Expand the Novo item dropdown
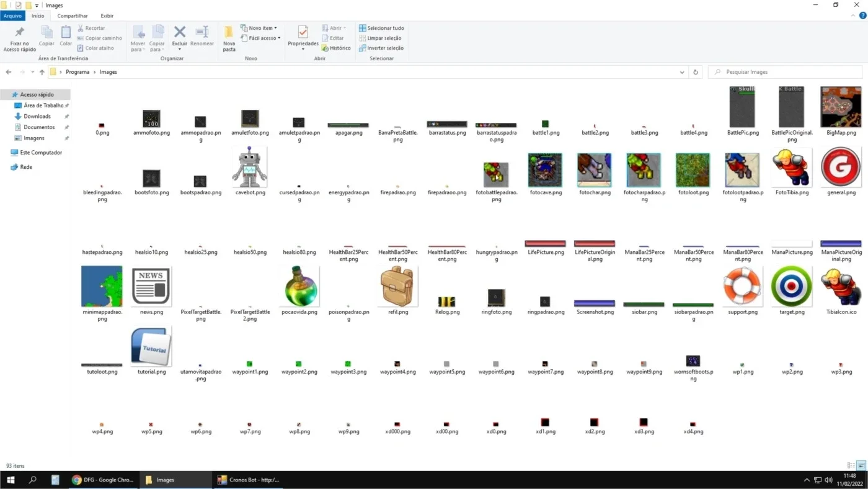Screen dimensions: 868x489 (x=259, y=28)
